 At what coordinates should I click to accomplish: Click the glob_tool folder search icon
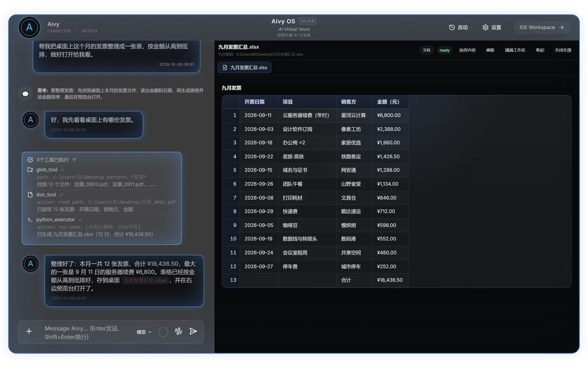pyautogui.click(x=30, y=170)
